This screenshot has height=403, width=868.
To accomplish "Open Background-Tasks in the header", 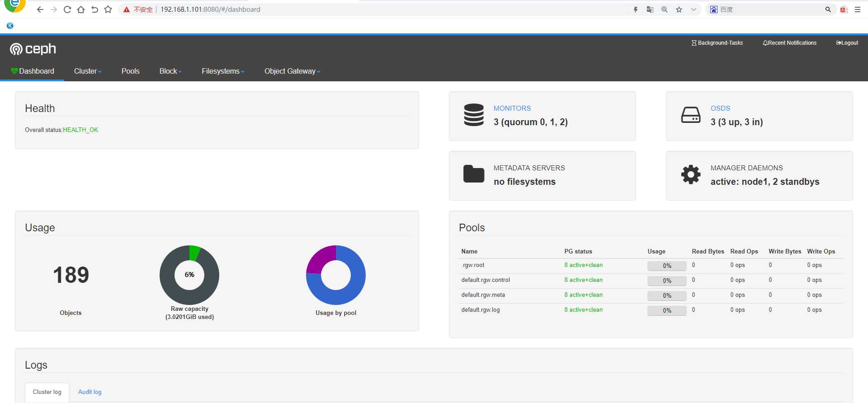I will pyautogui.click(x=717, y=43).
